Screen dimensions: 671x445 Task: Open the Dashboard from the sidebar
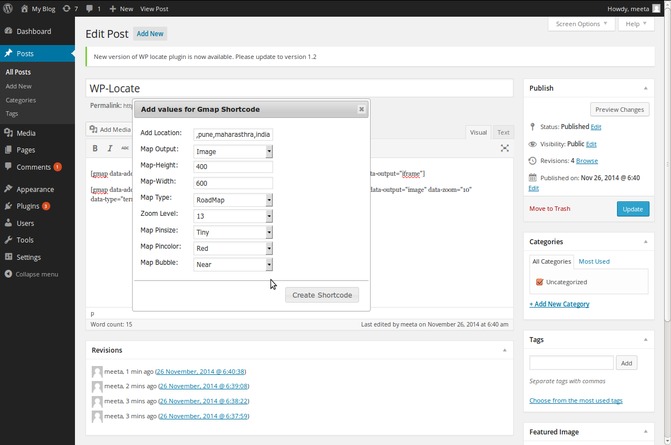point(33,31)
